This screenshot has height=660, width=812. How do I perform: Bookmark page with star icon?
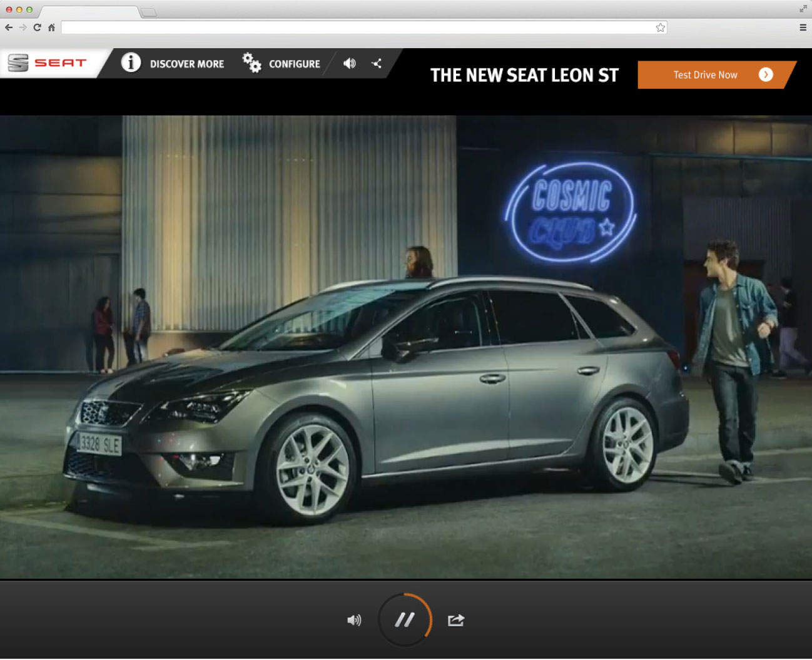click(661, 28)
